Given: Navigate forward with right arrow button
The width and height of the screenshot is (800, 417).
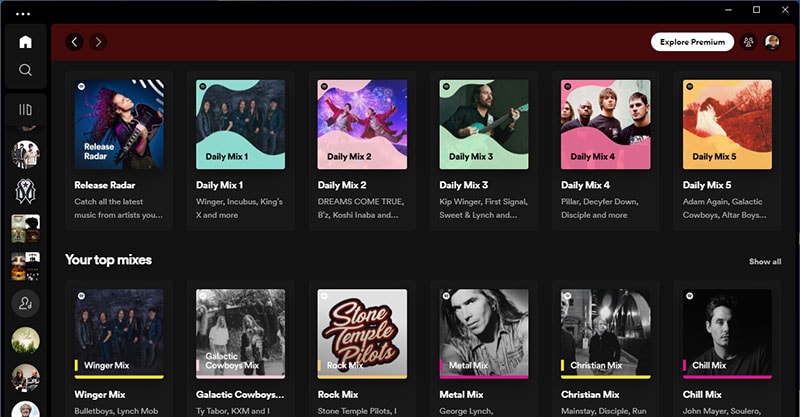Looking at the screenshot, I should (98, 42).
